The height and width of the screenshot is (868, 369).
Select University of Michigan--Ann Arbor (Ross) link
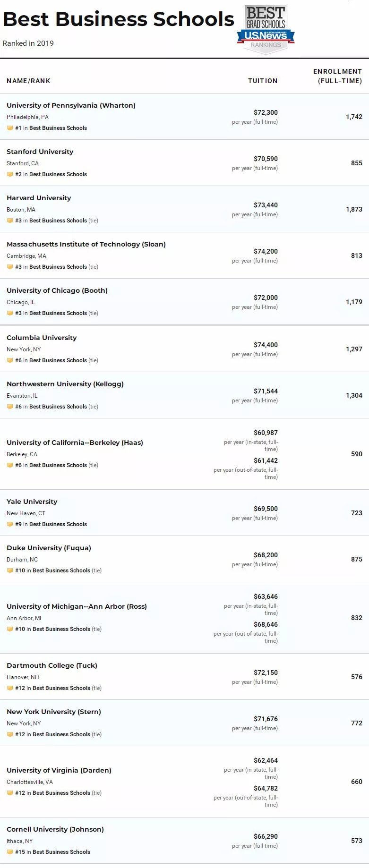[77, 606]
